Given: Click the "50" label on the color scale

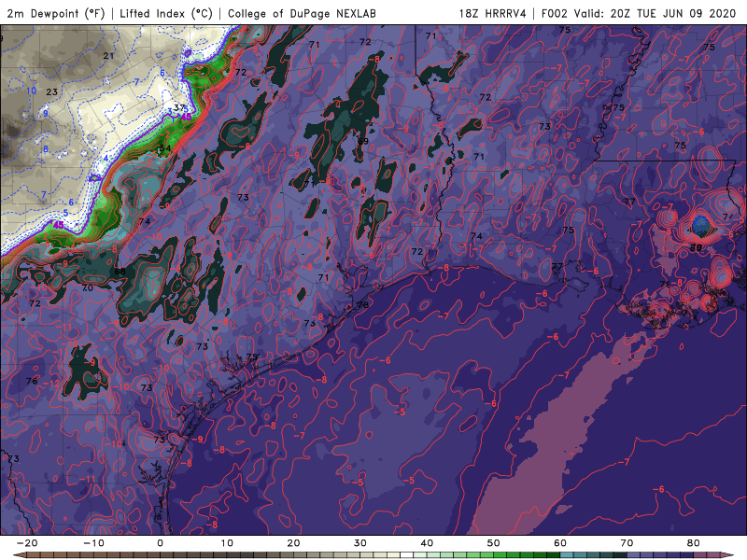Looking at the screenshot, I should click(494, 543).
